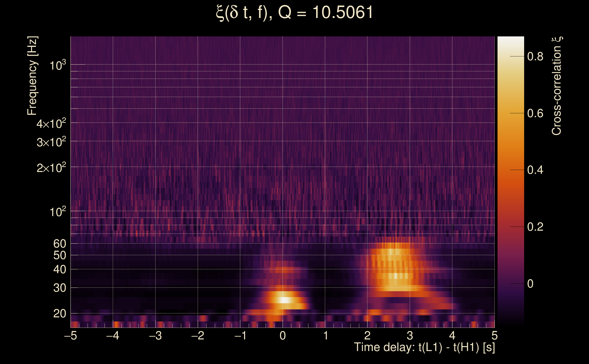
Task: Click the y-axis tick label 20
Action: point(59,314)
